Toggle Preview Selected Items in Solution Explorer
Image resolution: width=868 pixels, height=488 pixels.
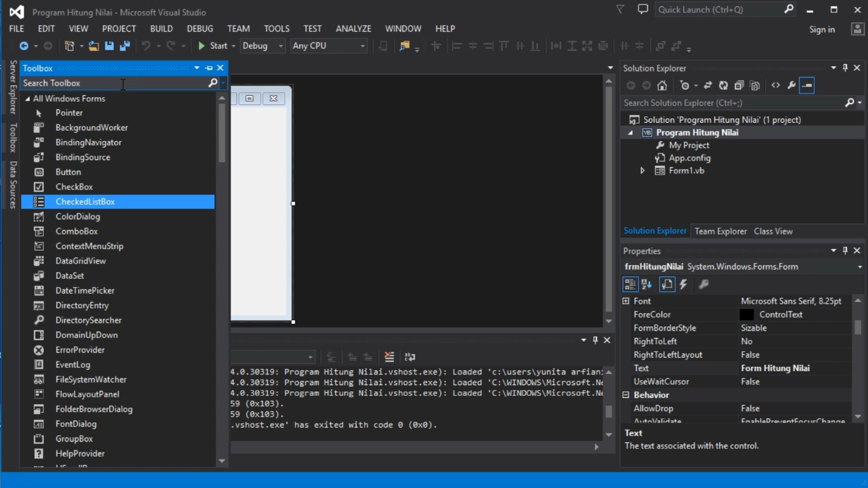[807, 85]
